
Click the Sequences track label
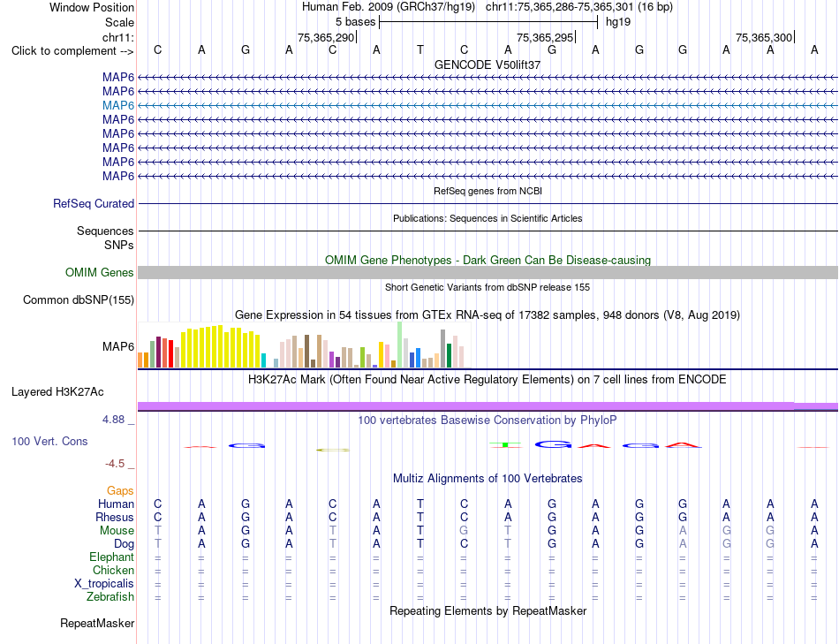coord(105,231)
